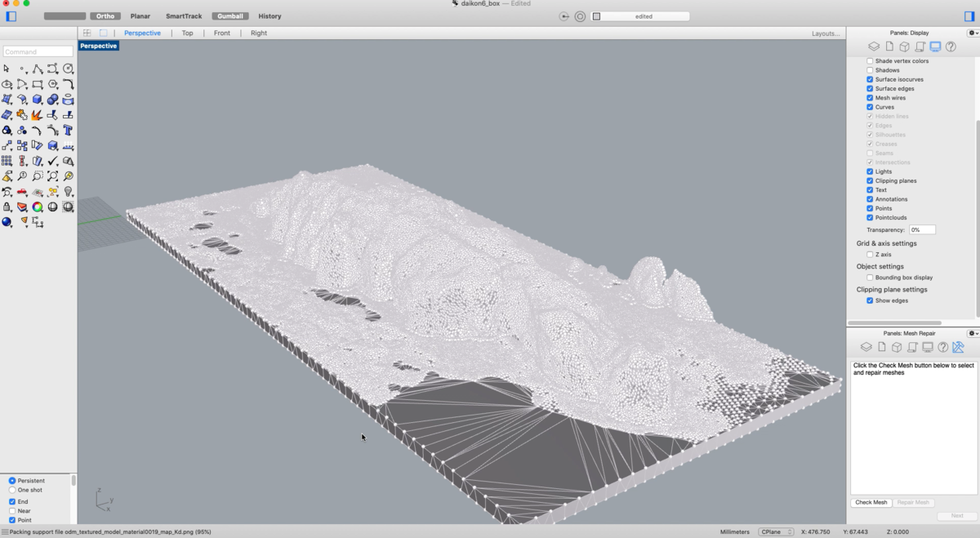
Task: Click the color wheel icon in toolbar
Action: click(x=38, y=207)
